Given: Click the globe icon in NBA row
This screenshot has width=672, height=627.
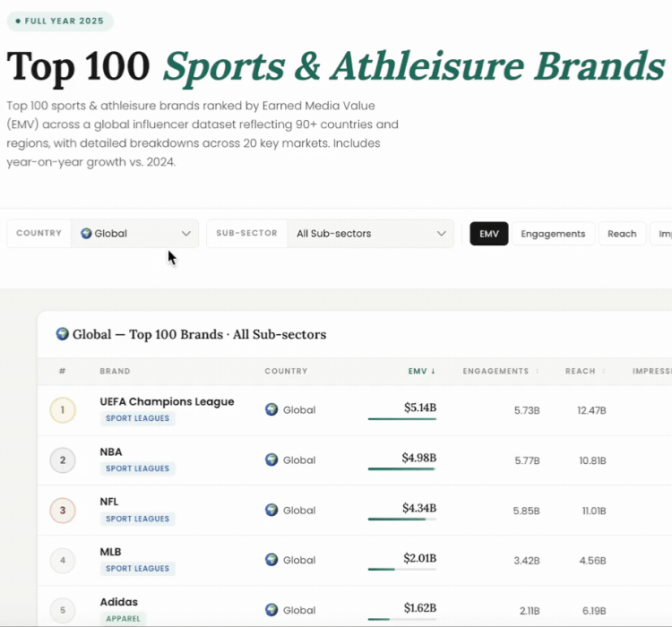Looking at the screenshot, I should pyautogui.click(x=271, y=460).
